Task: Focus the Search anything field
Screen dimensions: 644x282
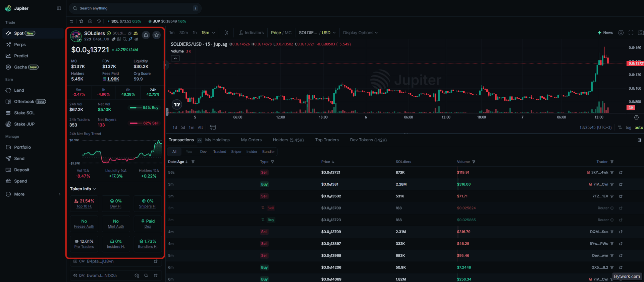Action: (x=135, y=8)
